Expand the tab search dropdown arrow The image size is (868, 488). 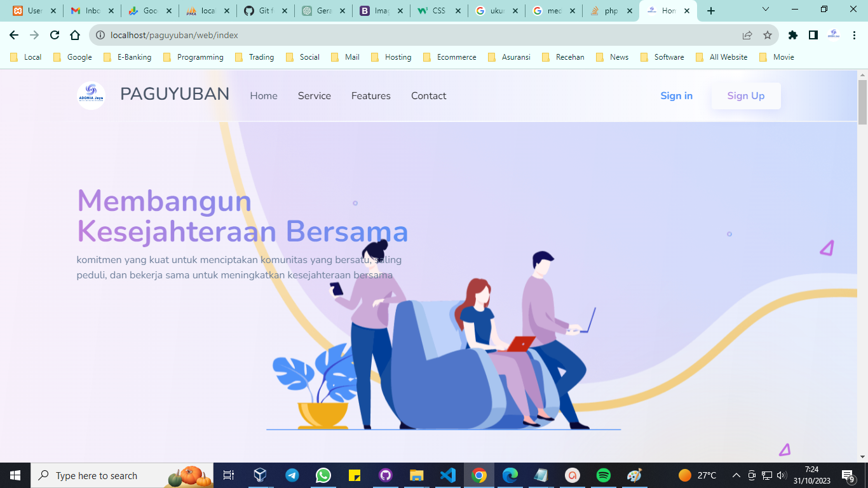point(766,10)
